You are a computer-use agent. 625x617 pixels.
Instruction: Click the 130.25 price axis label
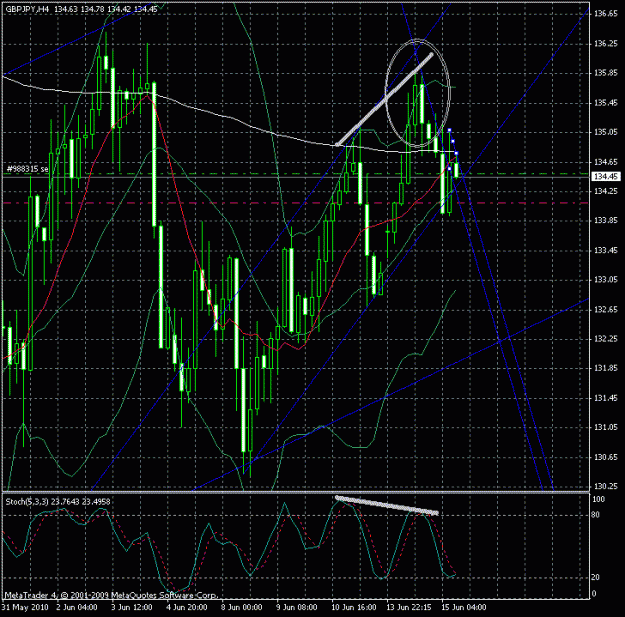click(605, 487)
